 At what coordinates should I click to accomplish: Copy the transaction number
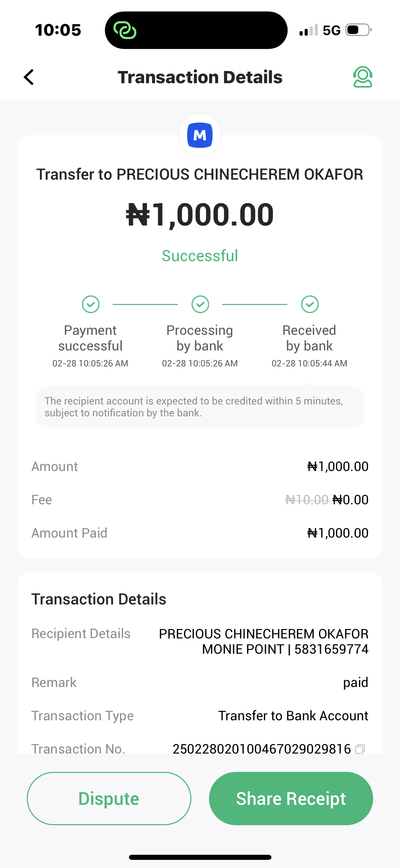[x=360, y=749]
